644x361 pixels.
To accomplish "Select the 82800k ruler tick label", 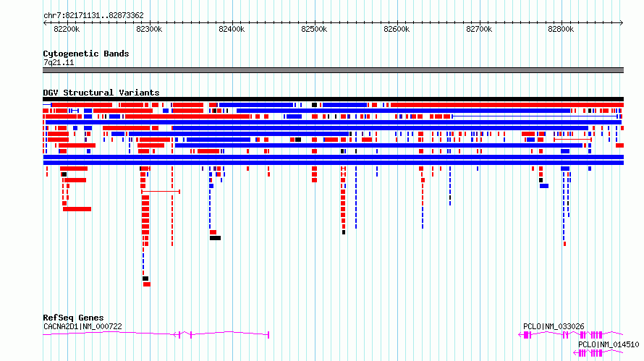I will click(x=561, y=29).
